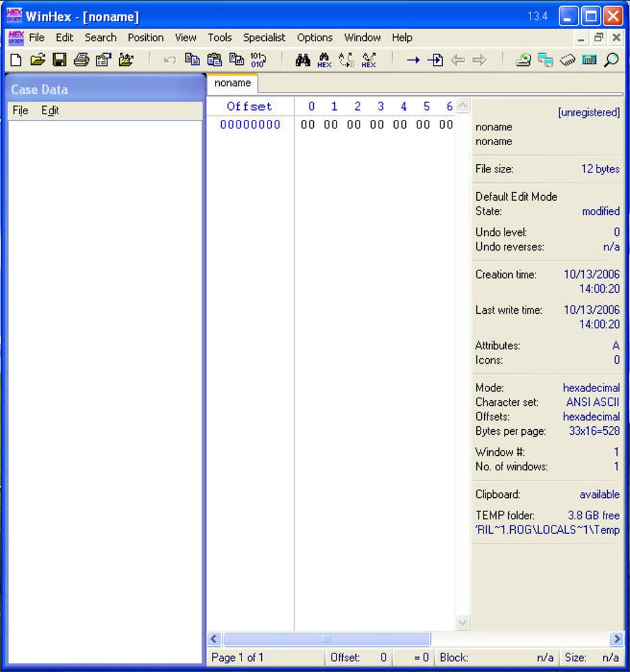Click the [unregistered] label
The height and width of the screenshot is (672, 630).
point(589,112)
